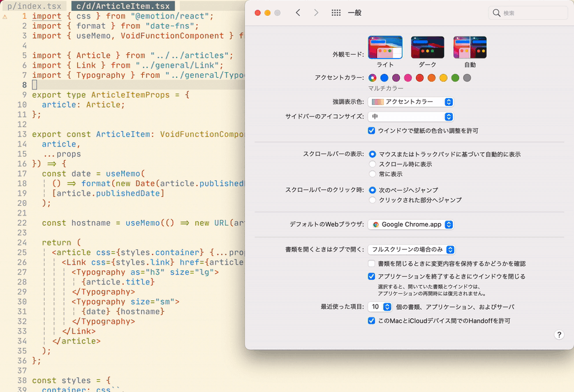Click styles.container on line 25
This screenshot has width=574, height=392.
coord(160,252)
